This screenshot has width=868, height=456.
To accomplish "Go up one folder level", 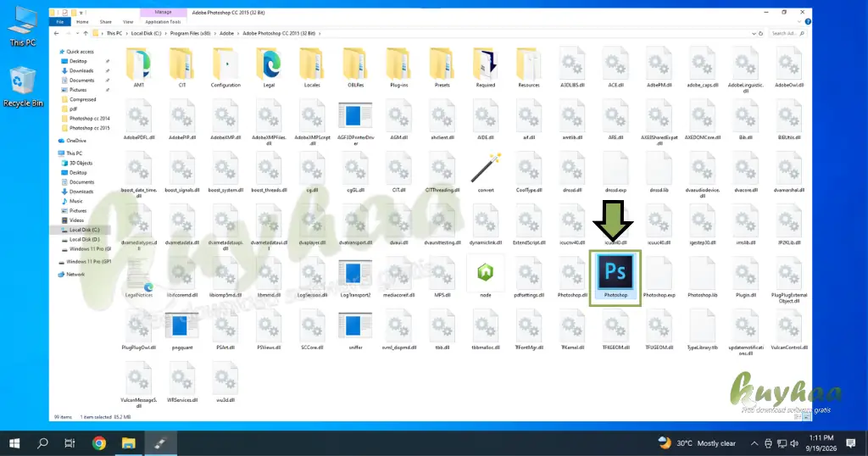I will pyautogui.click(x=86, y=33).
